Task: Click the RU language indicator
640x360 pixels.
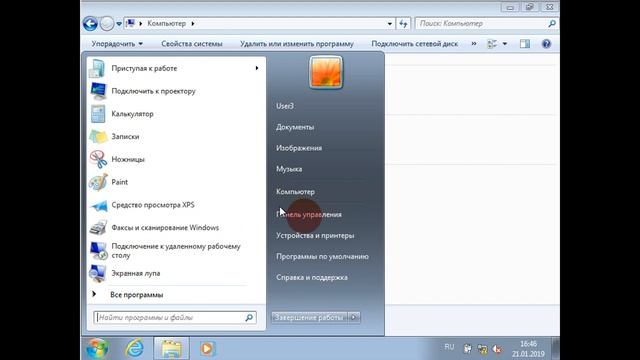Action: click(449, 347)
